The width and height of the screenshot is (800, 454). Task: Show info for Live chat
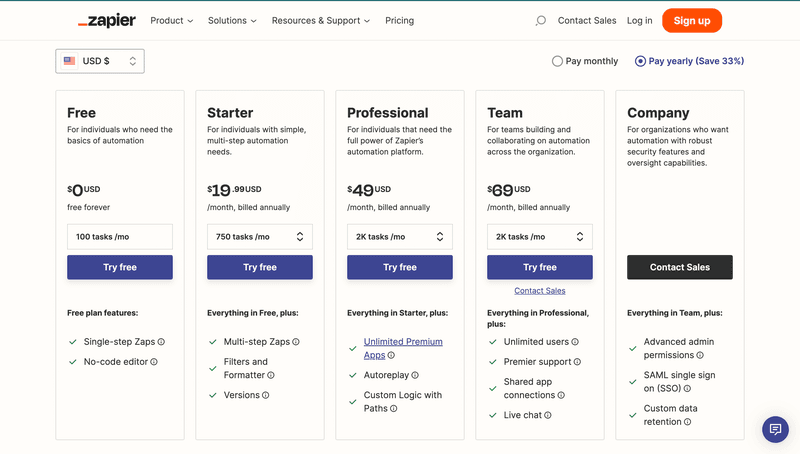pyautogui.click(x=548, y=415)
